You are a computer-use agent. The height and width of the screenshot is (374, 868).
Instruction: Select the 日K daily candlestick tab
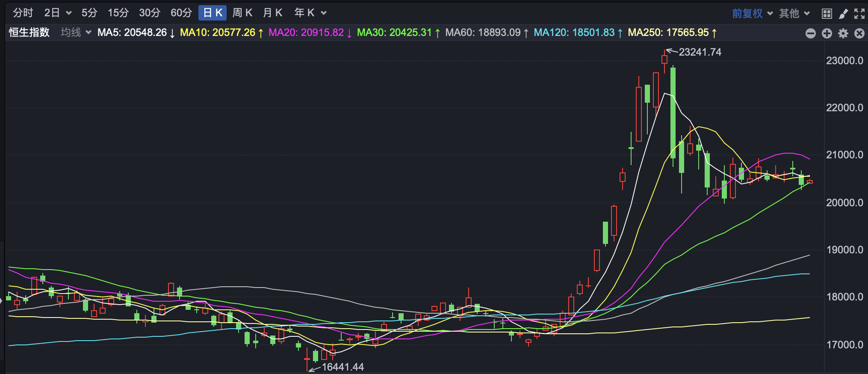(213, 13)
